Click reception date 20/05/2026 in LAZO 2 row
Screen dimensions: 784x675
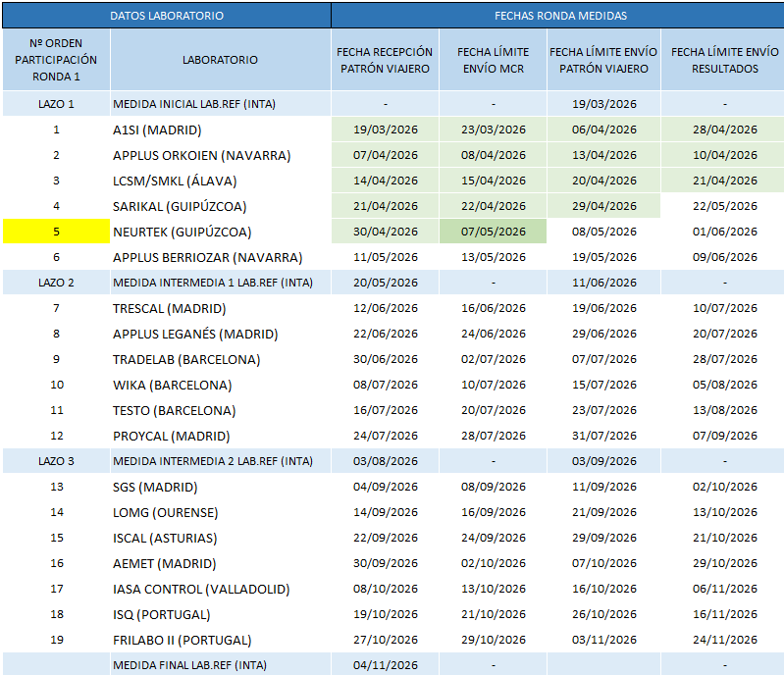385,283
